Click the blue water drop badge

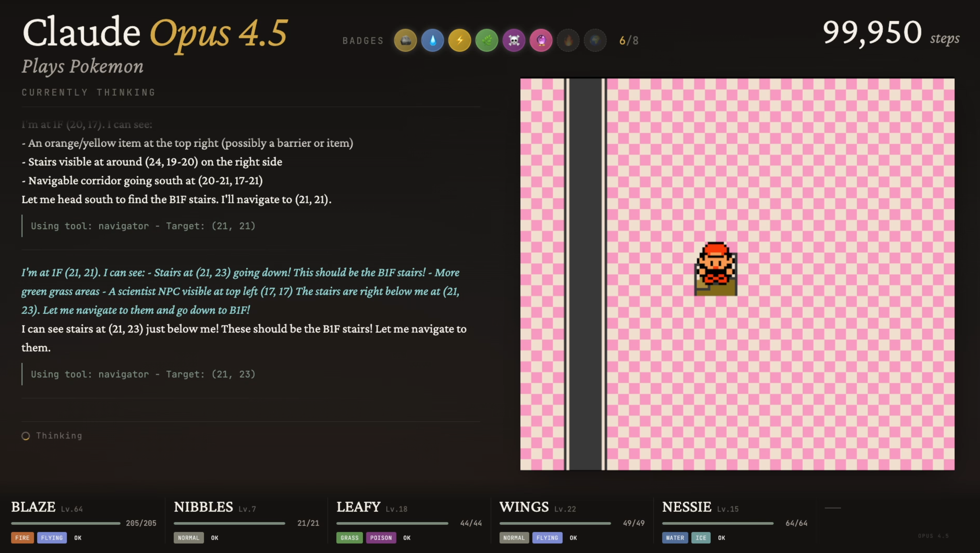coord(433,40)
